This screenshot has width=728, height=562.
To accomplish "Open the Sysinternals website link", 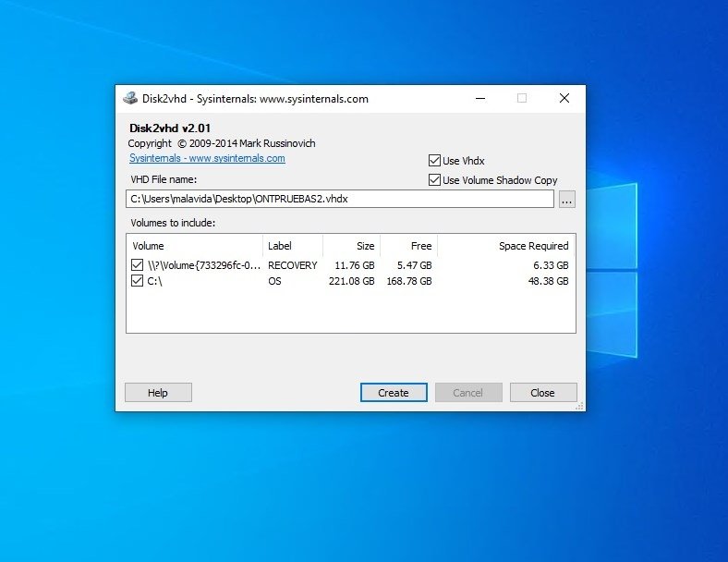I will 207,158.
